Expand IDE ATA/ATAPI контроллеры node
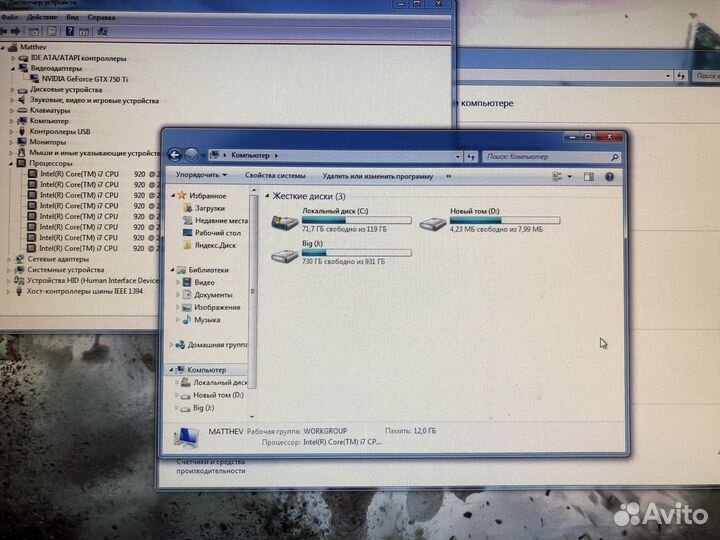Viewport: 720px width, 540px height. click(x=13, y=58)
